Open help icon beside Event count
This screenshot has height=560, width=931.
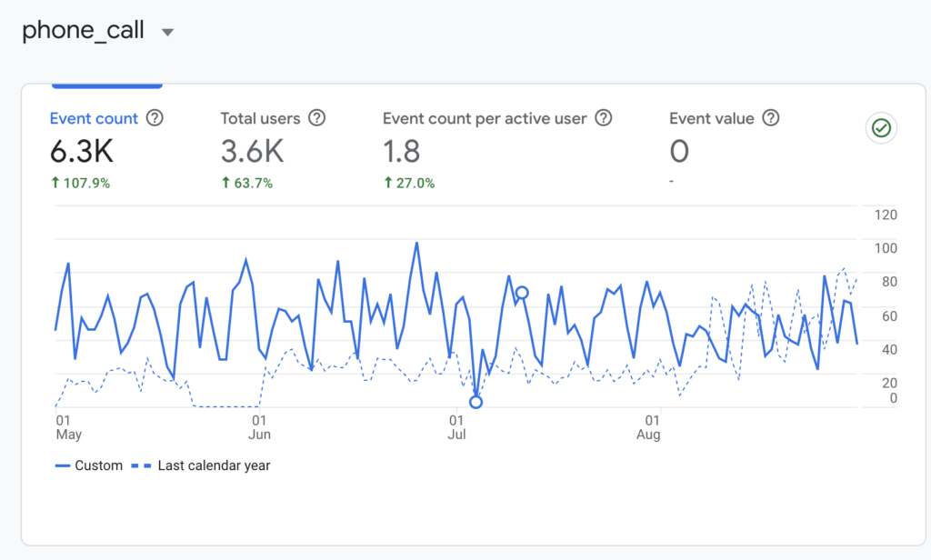[155, 118]
